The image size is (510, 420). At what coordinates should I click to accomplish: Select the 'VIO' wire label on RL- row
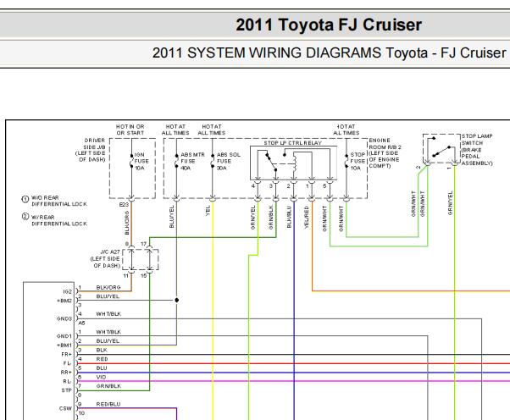tap(101, 377)
